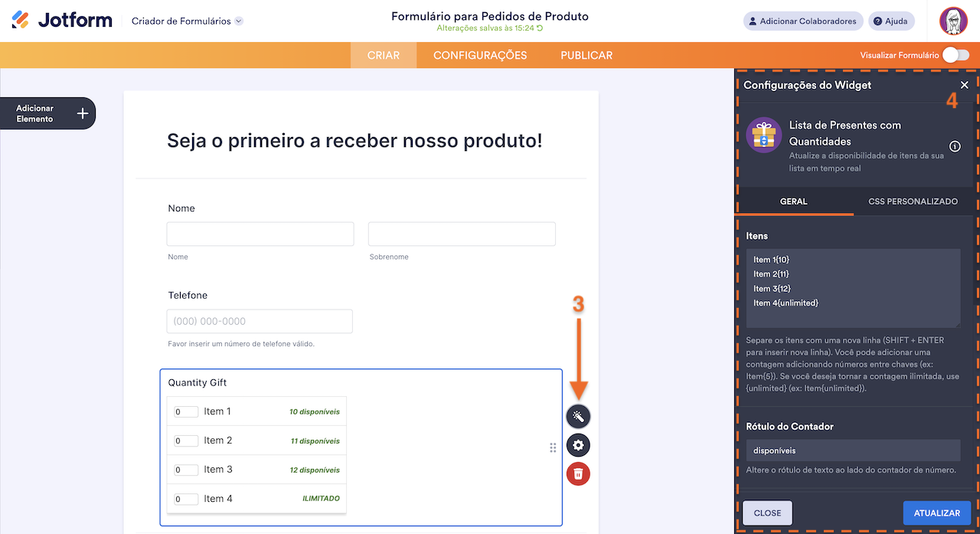Open the Criador de Formulários dropdown
The width and height of the screenshot is (980, 534).
point(186,21)
